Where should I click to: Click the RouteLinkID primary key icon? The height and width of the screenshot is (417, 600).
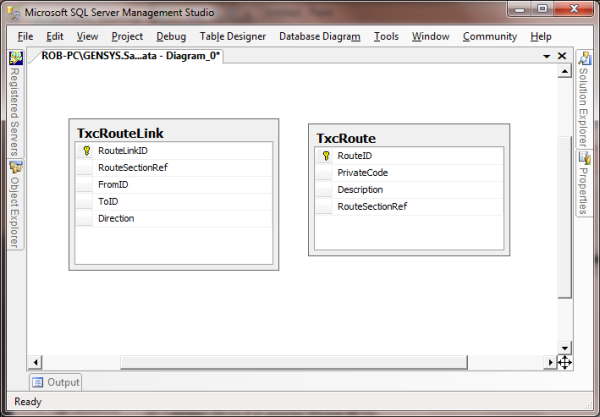(86, 151)
